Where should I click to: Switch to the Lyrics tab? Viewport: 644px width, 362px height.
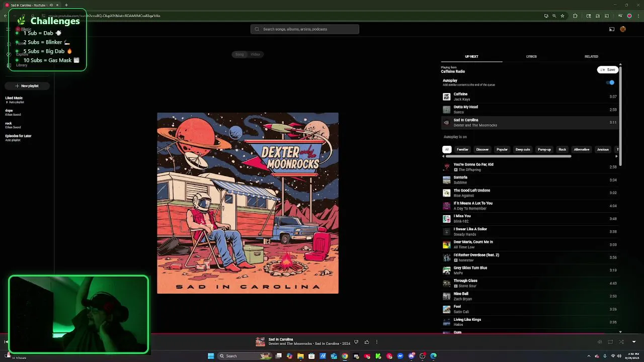click(x=531, y=56)
